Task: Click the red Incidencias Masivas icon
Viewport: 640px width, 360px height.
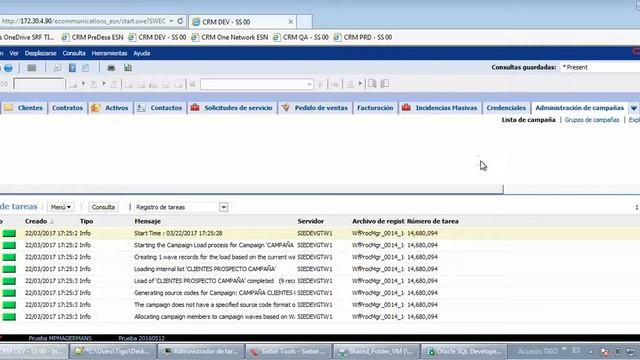Action: [406, 108]
